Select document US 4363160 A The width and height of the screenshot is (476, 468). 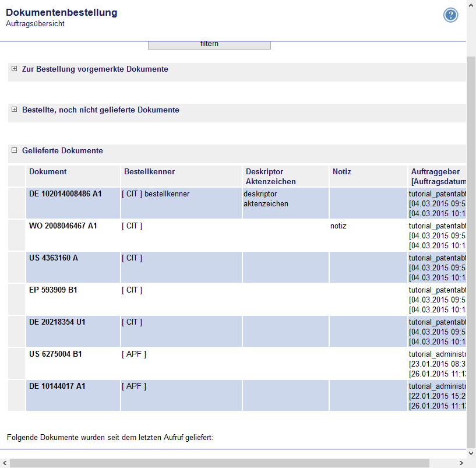pos(54,258)
